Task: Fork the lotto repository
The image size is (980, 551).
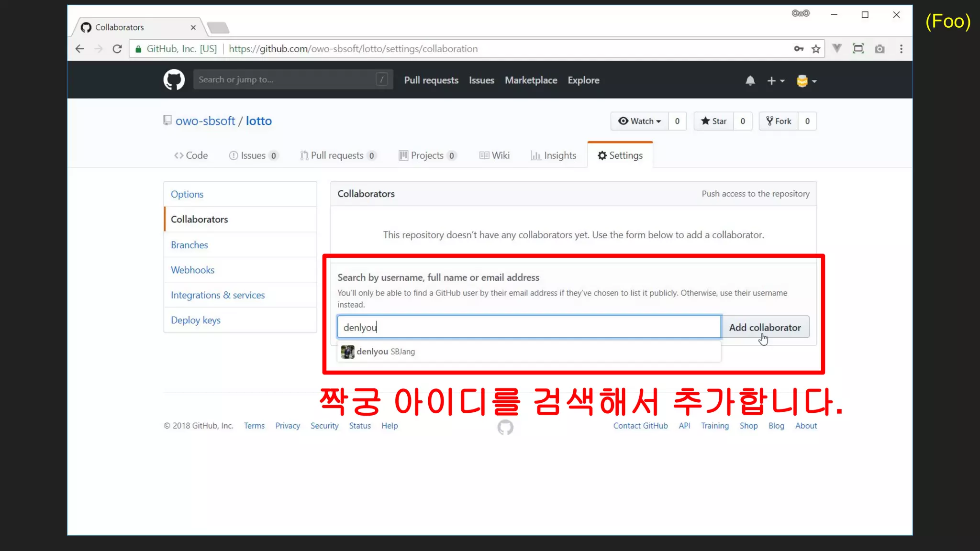Action: (x=779, y=121)
